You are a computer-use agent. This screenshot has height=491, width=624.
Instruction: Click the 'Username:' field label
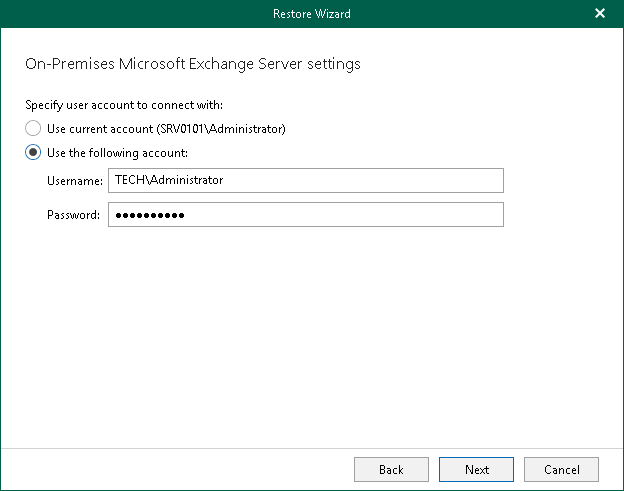pyautogui.click(x=74, y=181)
